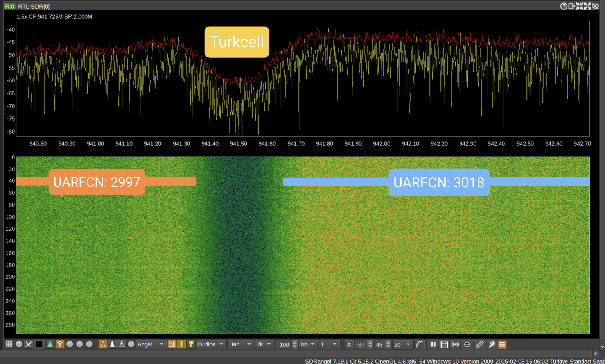This screenshot has width=605, height=364.
Task: Open the 2k FFT size dropdown
Action: [x=264, y=344]
